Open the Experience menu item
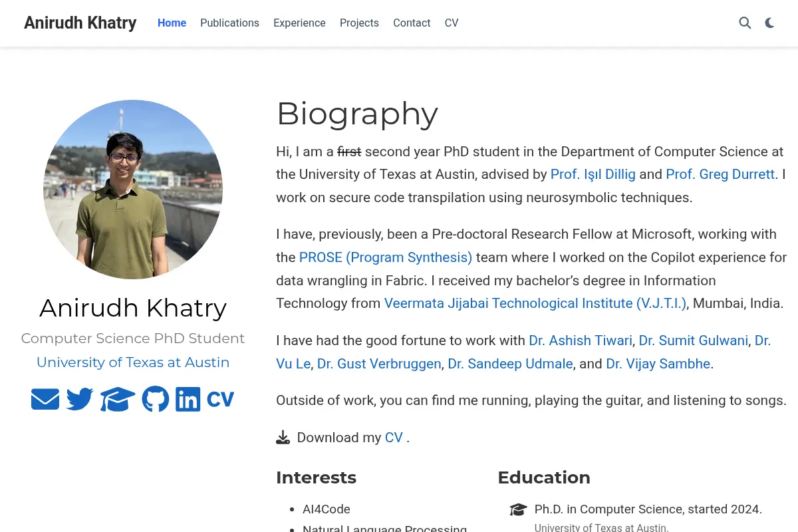This screenshot has height=532, width=798. click(299, 23)
